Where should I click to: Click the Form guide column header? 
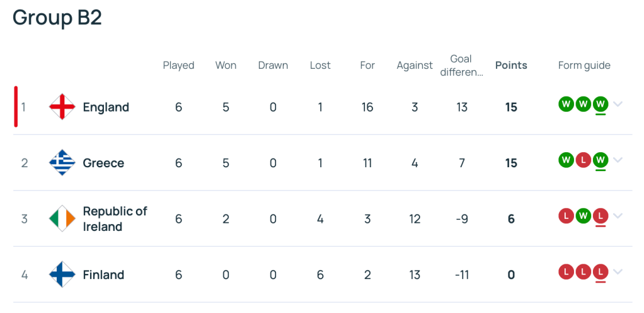pyautogui.click(x=584, y=65)
